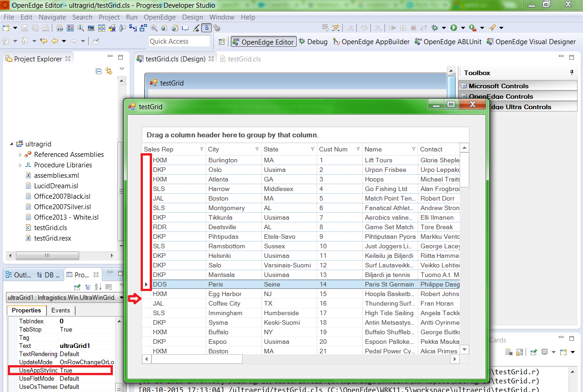
Task: Open the Sales Rep column filter dropdown
Action: [202, 149]
